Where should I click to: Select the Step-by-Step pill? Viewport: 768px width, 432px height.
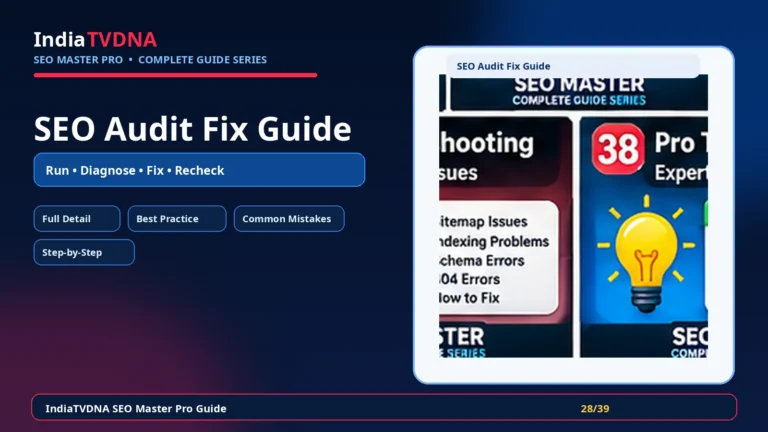click(84, 252)
